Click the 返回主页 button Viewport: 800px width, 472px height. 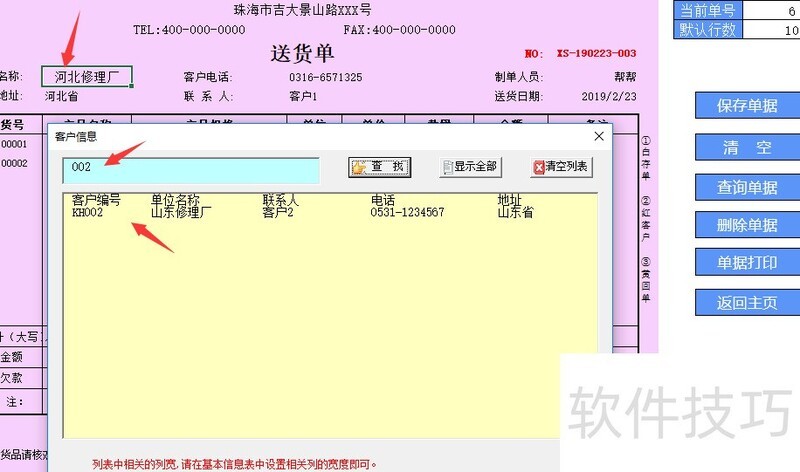pyautogui.click(x=747, y=303)
